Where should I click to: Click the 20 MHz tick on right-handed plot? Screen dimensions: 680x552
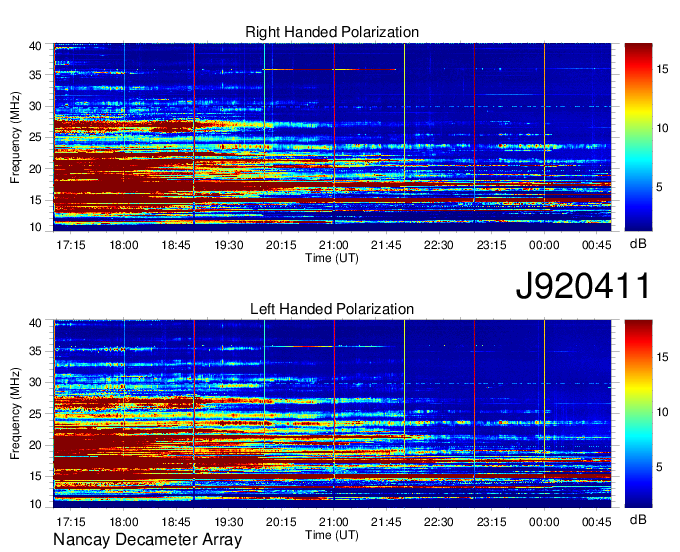tap(35, 169)
